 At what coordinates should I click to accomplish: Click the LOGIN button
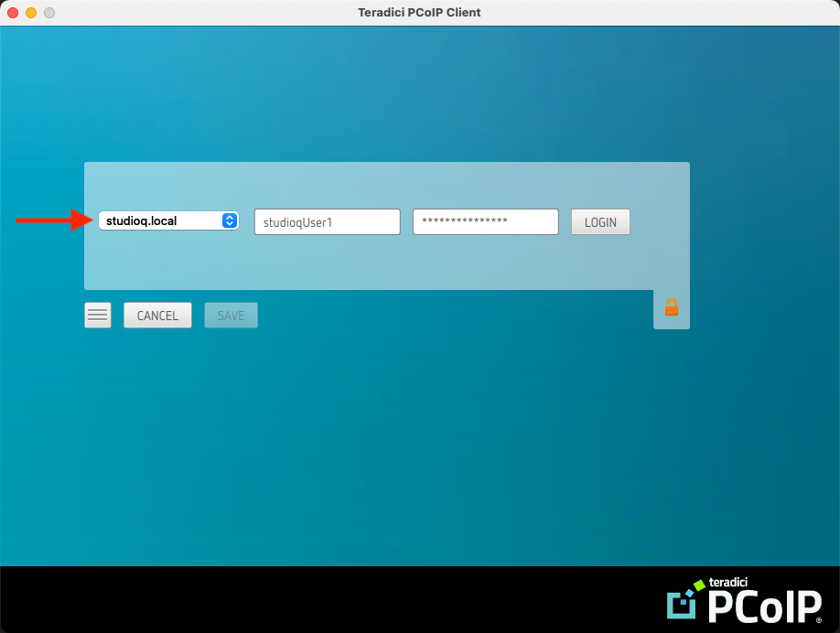(600, 221)
